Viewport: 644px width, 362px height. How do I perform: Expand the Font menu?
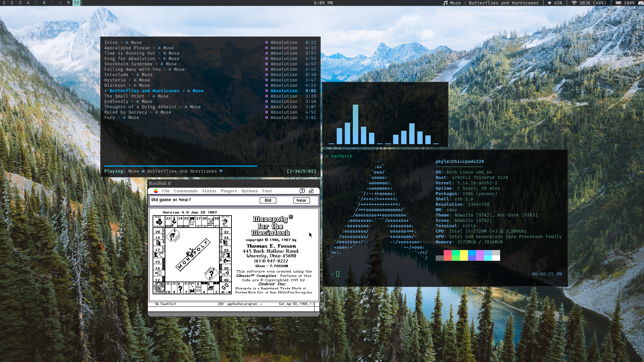click(267, 191)
